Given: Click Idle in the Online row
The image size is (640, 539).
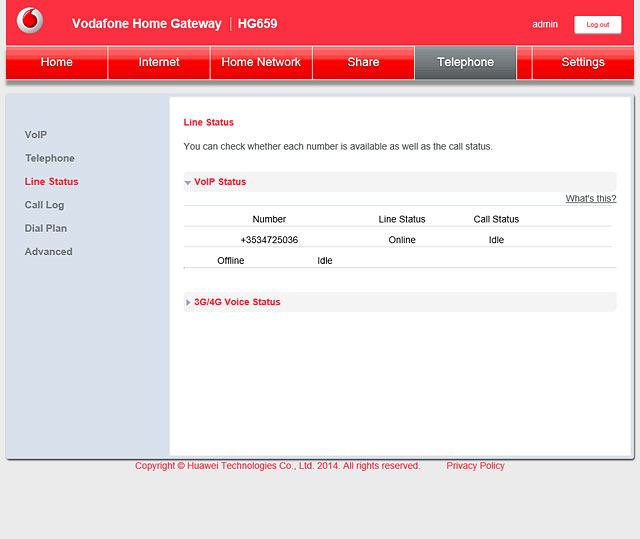Looking at the screenshot, I should 496,240.
